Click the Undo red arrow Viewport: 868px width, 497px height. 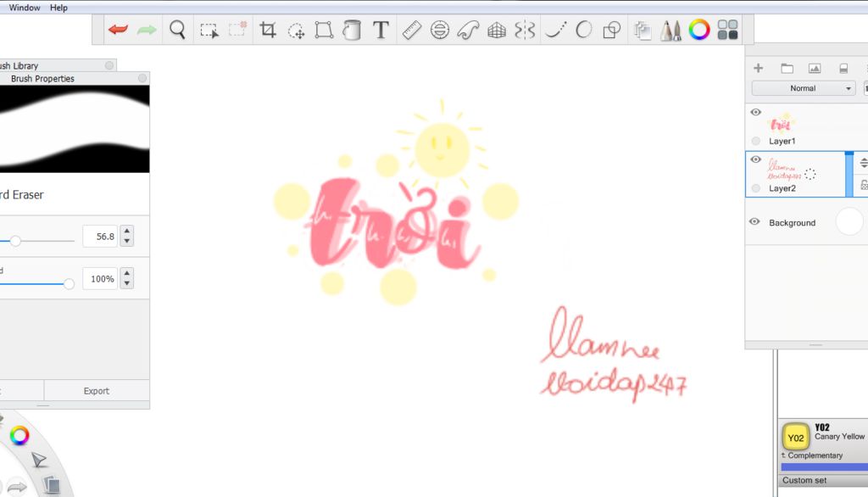click(x=119, y=30)
